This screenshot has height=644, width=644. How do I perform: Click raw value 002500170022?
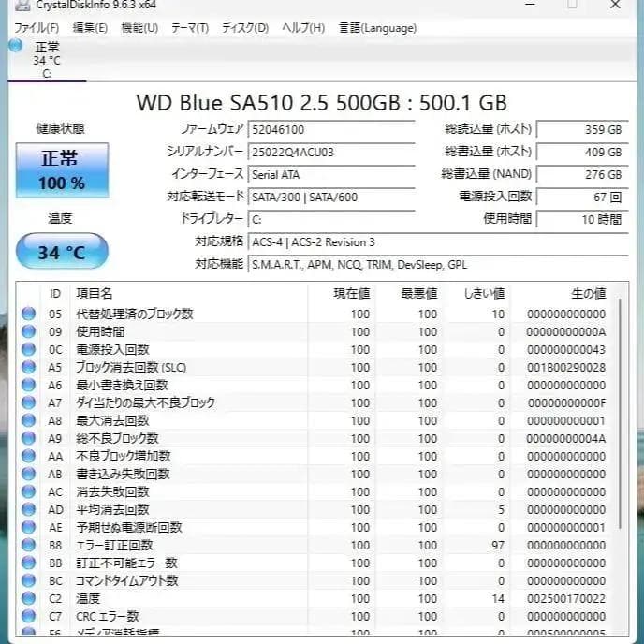(x=566, y=599)
